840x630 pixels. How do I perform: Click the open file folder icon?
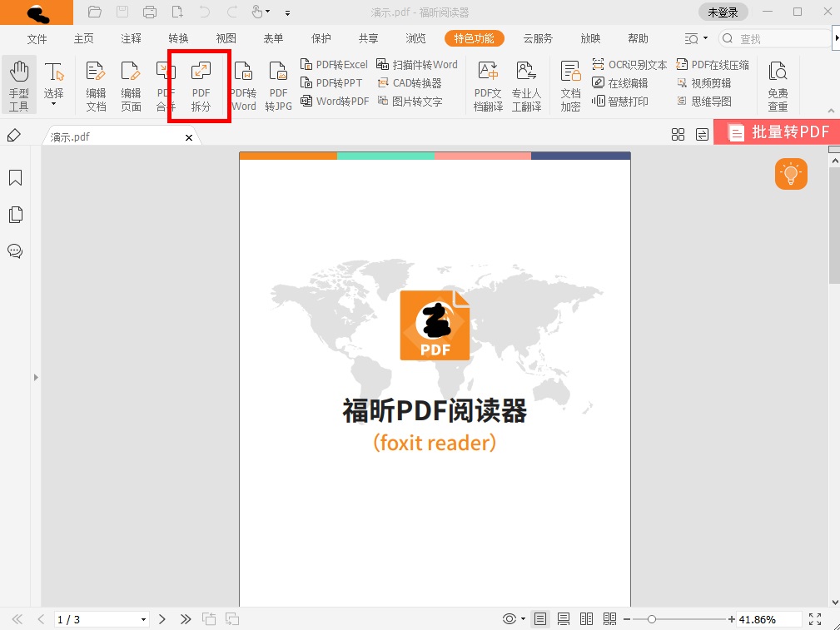click(x=95, y=12)
